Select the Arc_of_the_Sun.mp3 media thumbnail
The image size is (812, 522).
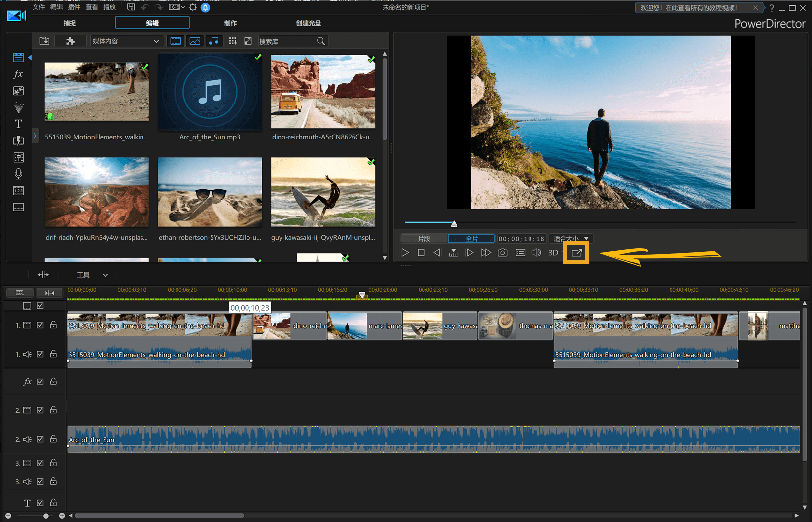210,92
